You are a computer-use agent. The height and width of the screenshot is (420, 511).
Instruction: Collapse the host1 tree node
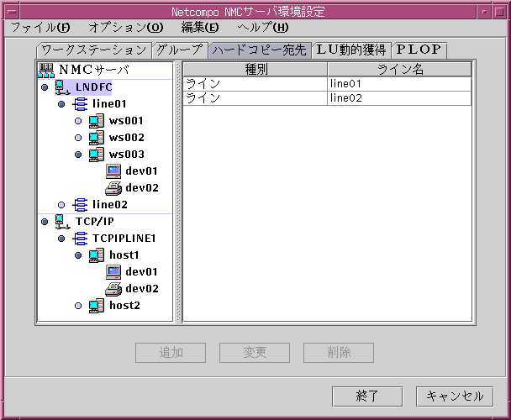[x=78, y=255]
